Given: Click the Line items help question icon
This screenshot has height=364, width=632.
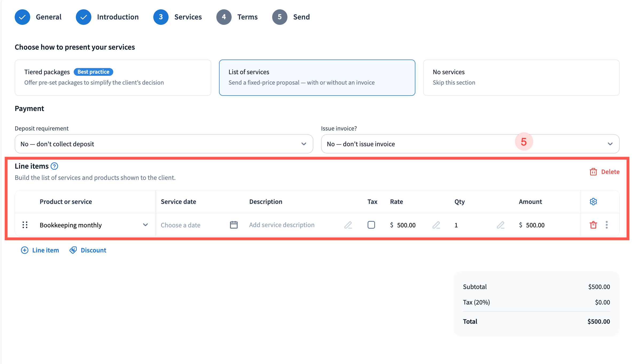Looking at the screenshot, I should coord(54,166).
